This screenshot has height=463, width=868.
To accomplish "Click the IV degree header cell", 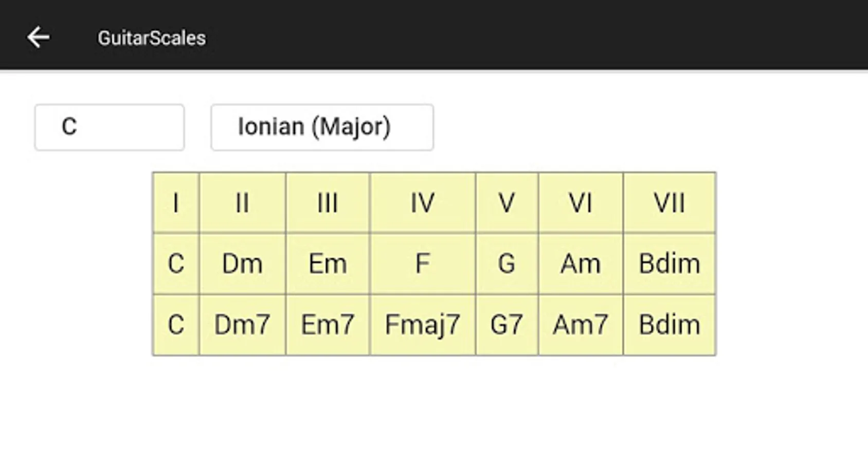I will [422, 203].
